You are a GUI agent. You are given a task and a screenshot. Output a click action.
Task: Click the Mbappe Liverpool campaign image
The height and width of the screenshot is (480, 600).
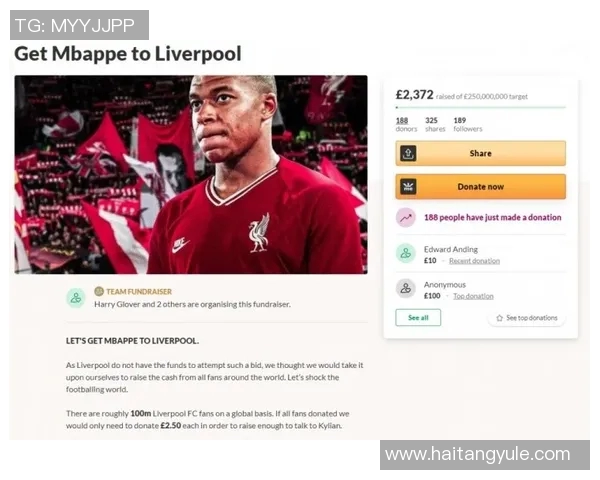click(x=191, y=175)
